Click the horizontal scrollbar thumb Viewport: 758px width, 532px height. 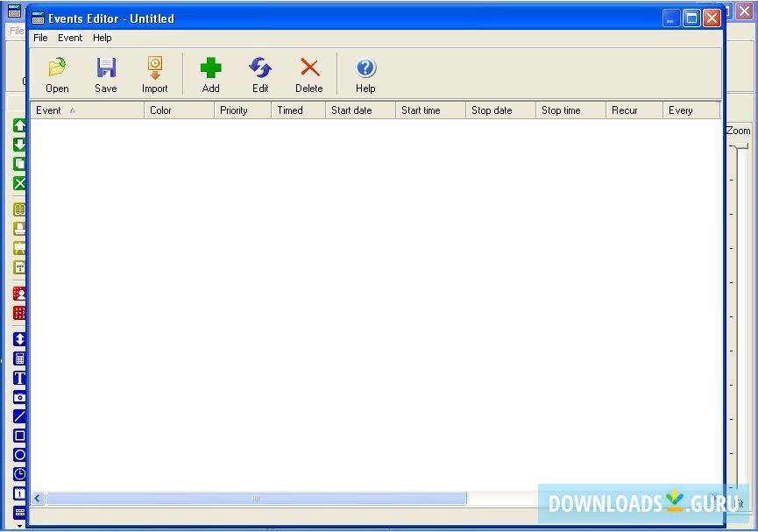pyautogui.click(x=256, y=498)
